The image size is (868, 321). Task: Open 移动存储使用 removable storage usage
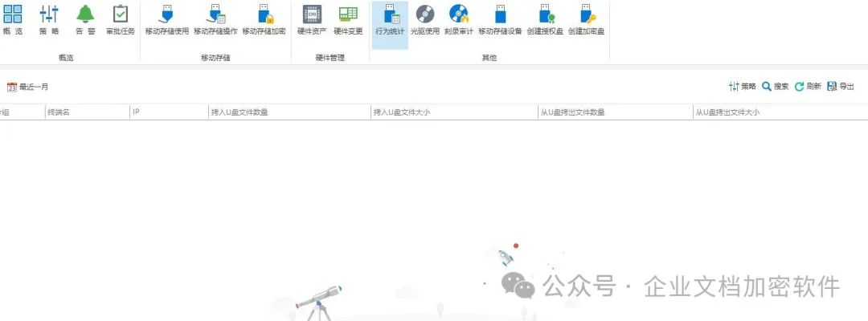tap(166, 20)
